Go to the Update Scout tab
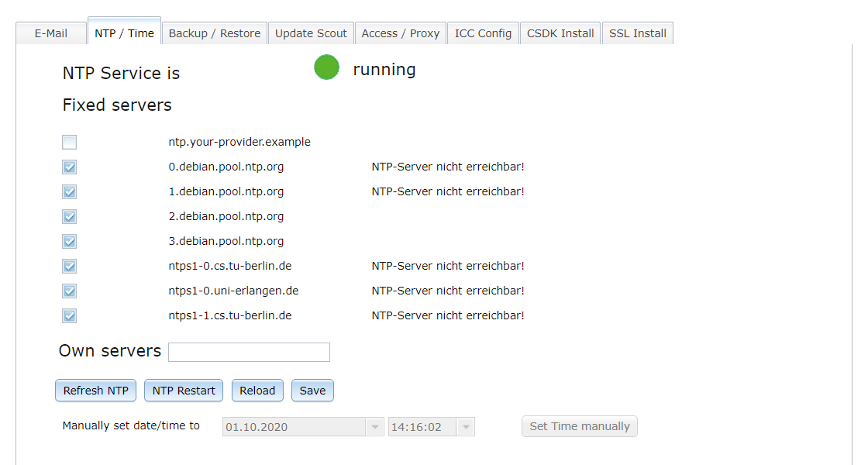Viewport: 868px width, 465px height. pyautogui.click(x=311, y=33)
